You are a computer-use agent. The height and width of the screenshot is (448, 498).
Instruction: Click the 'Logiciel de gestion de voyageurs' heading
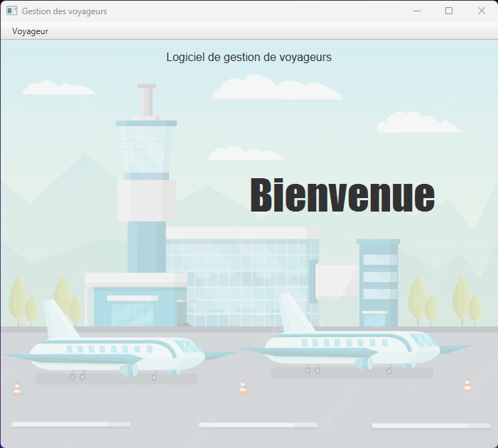click(x=249, y=58)
